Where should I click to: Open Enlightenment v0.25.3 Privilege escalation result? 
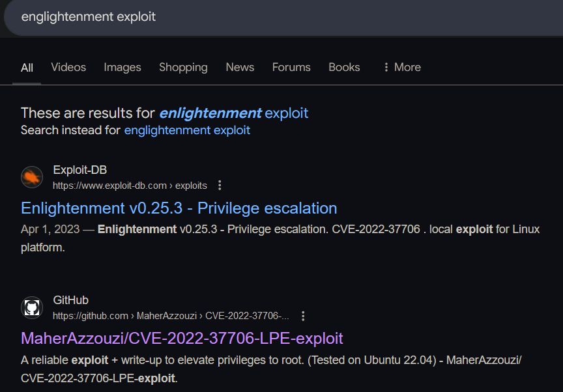click(x=178, y=208)
